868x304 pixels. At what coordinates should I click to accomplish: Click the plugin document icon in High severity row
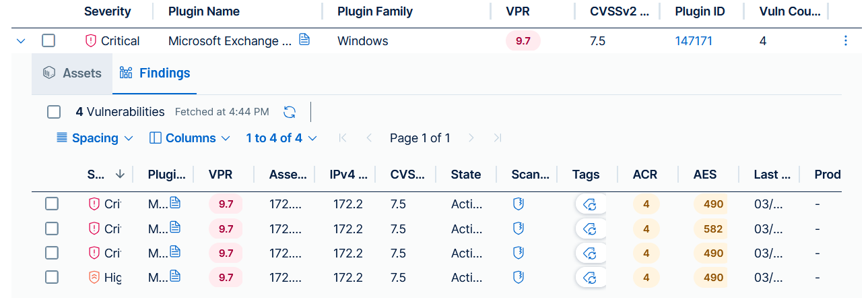(x=175, y=276)
